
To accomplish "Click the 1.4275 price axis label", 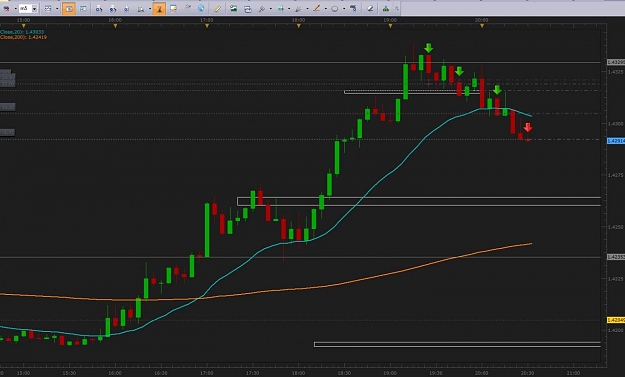I will 615,175.
